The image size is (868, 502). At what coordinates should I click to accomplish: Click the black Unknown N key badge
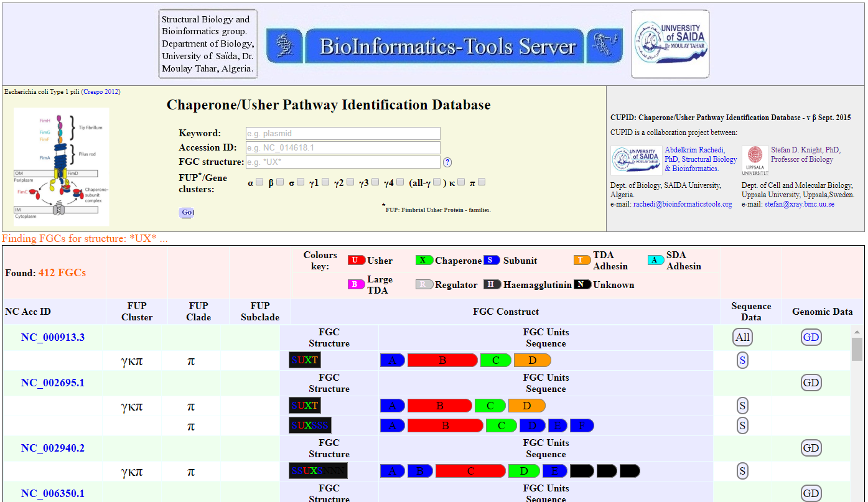pos(582,285)
